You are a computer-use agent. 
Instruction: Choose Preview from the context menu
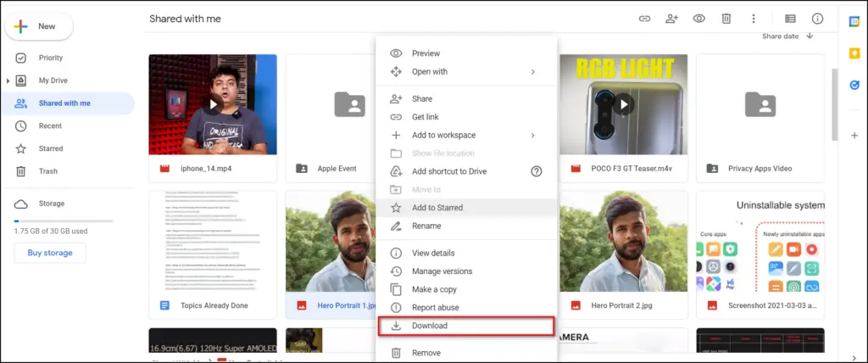(x=466, y=53)
